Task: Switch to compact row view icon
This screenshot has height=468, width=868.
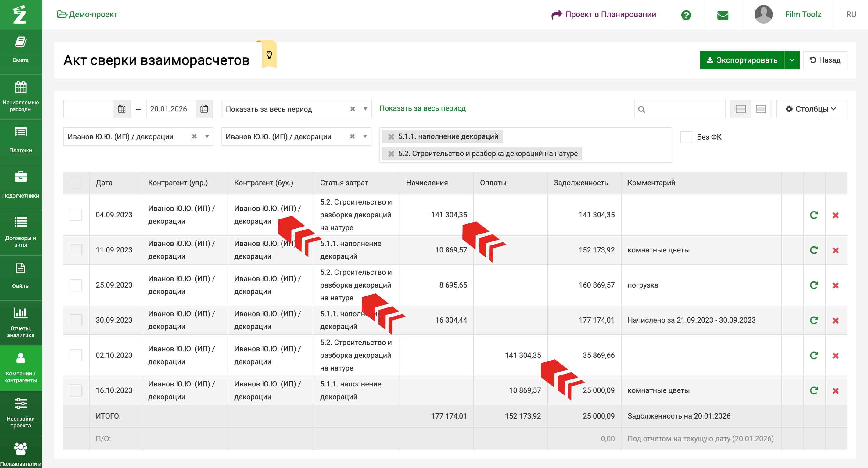Action: tap(761, 109)
